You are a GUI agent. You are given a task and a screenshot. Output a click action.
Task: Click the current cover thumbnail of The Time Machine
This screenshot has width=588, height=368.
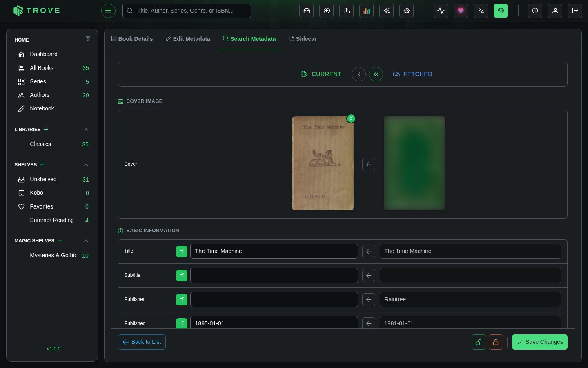pos(323,163)
